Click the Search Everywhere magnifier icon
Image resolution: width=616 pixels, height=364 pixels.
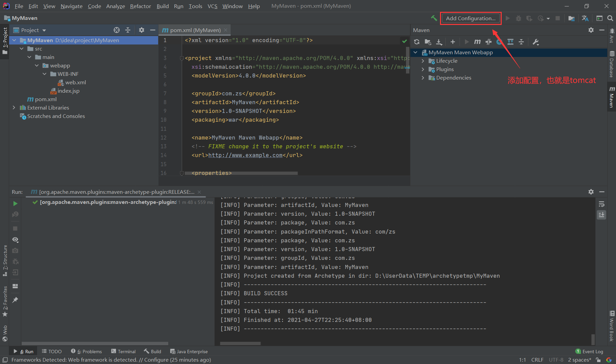point(610,18)
